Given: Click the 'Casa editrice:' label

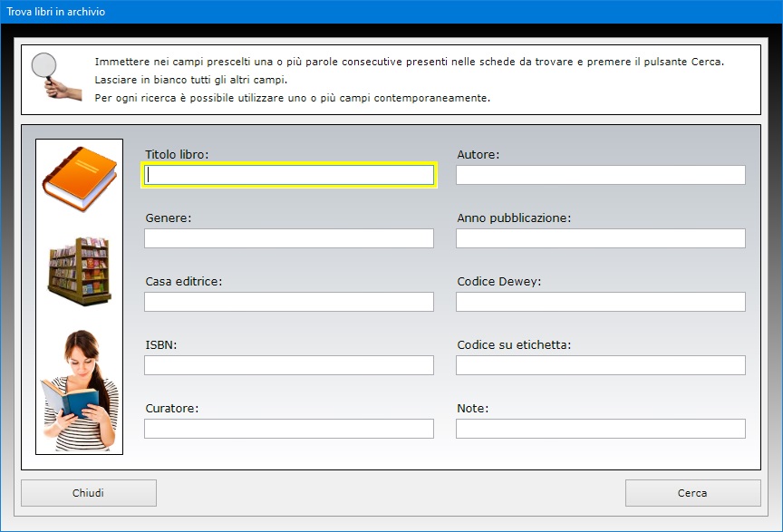Looking at the screenshot, I should [184, 281].
